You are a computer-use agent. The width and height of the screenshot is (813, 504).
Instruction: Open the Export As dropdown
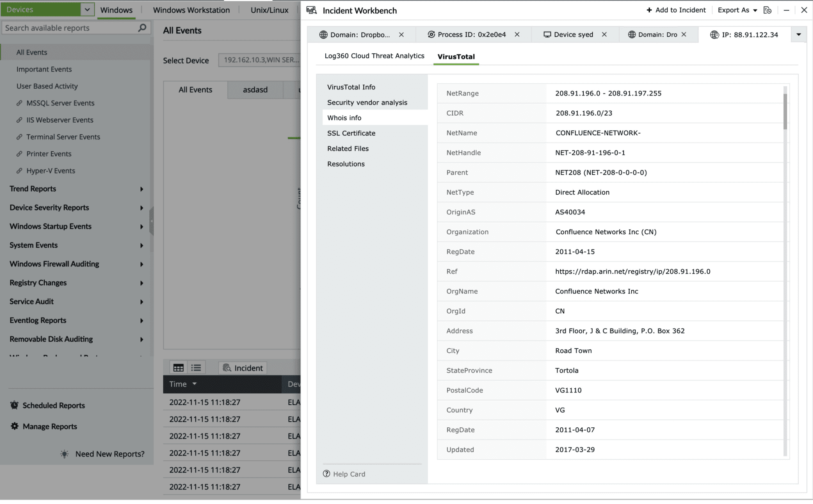(737, 10)
